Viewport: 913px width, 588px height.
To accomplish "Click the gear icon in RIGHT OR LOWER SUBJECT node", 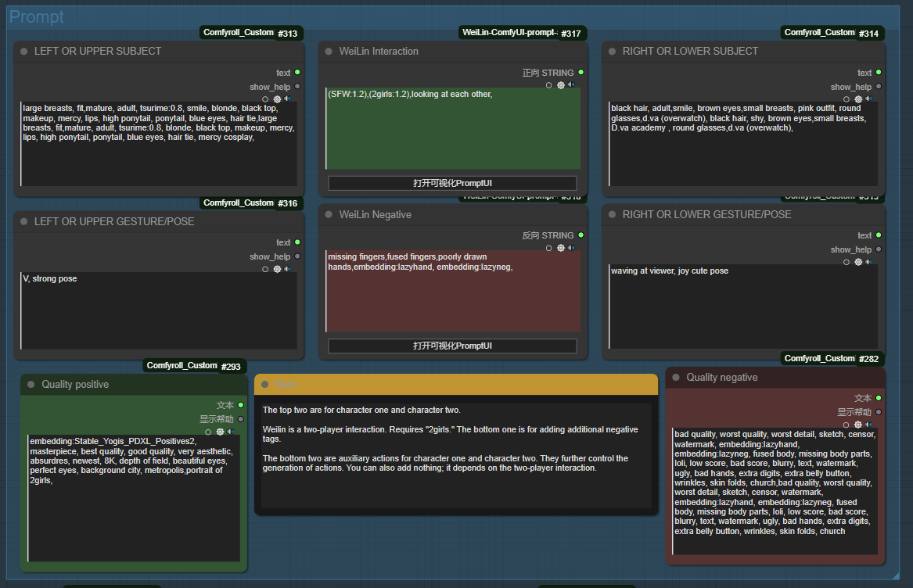I will coord(858,99).
